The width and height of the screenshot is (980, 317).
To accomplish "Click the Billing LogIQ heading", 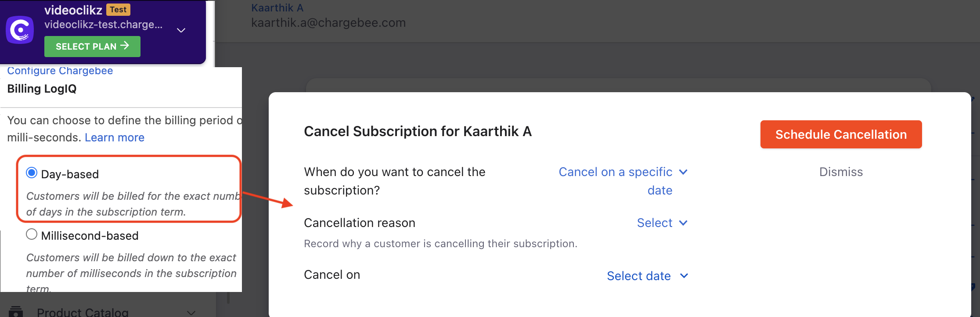I will [x=42, y=89].
